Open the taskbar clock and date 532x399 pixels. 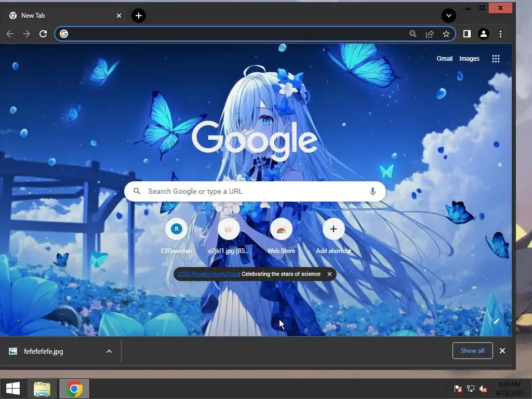click(x=509, y=389)
